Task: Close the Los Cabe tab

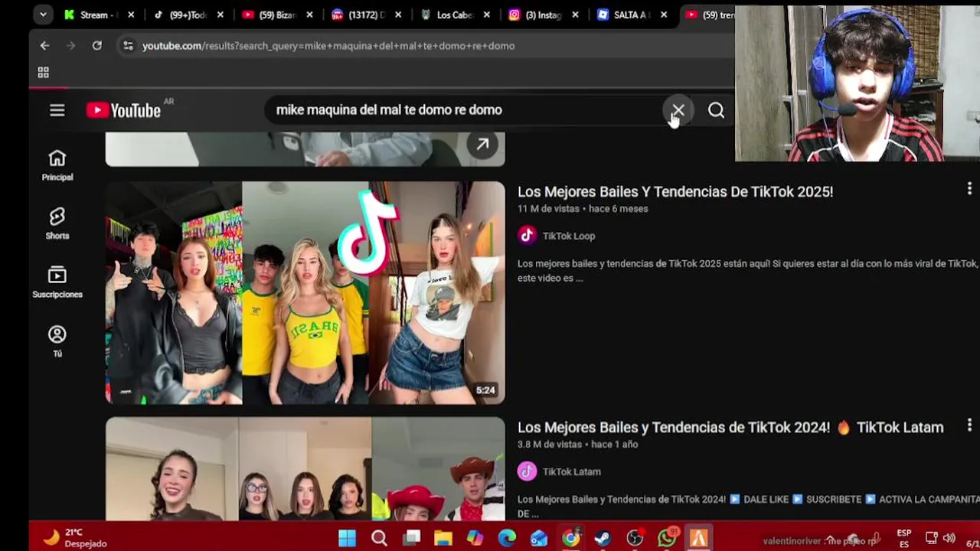Action: coord(486,15)
